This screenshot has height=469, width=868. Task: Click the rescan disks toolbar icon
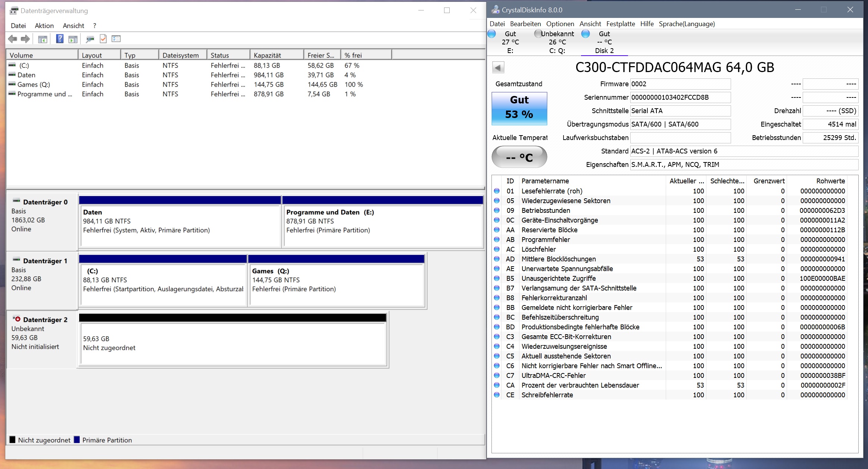(90, 39)
